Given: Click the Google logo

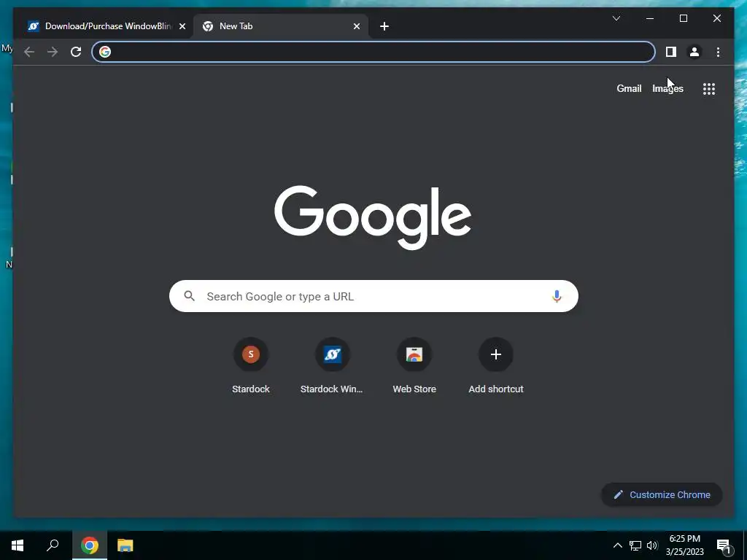Looking at the screenshot, I should 373,217.
